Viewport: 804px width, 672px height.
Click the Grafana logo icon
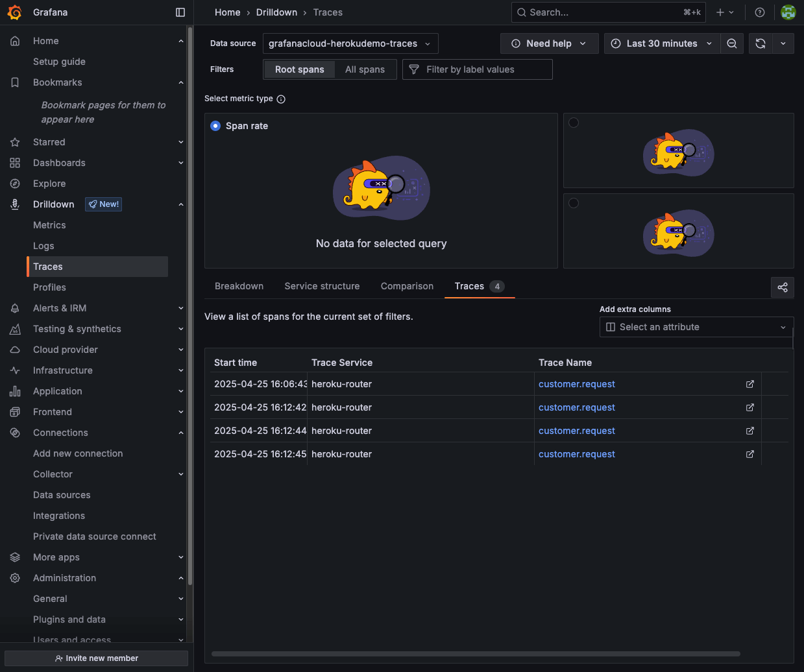14,12
